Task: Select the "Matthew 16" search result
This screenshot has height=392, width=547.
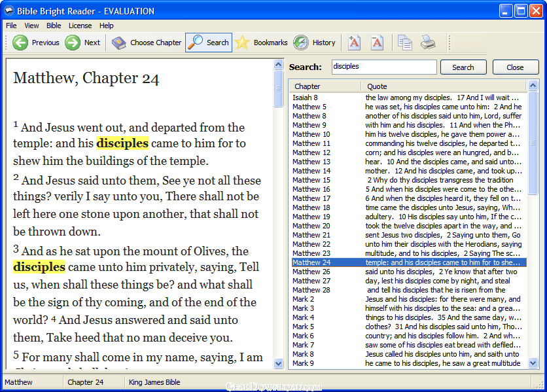Action: (x=409, y=189)
